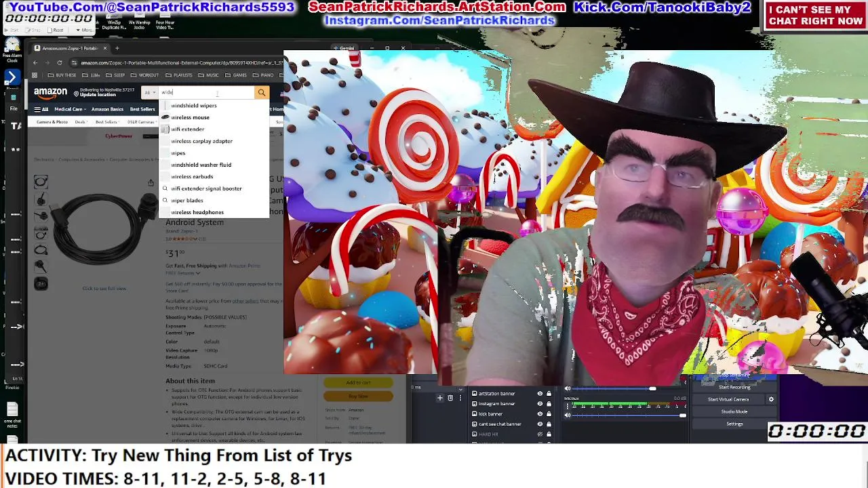Screen dimensions: 868x488
Task: Mute the upper audio channel speaker icon
Action: (x=568, y=389)
